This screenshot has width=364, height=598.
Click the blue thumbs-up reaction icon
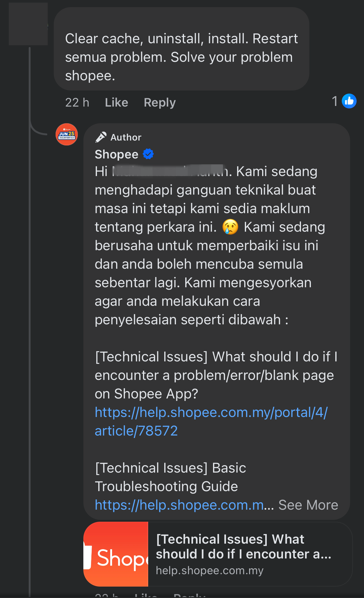click(349, 101)
